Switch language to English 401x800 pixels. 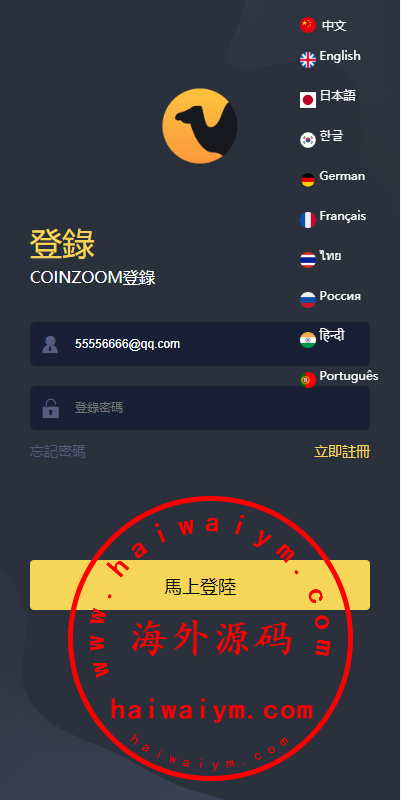tap(340, 56)
